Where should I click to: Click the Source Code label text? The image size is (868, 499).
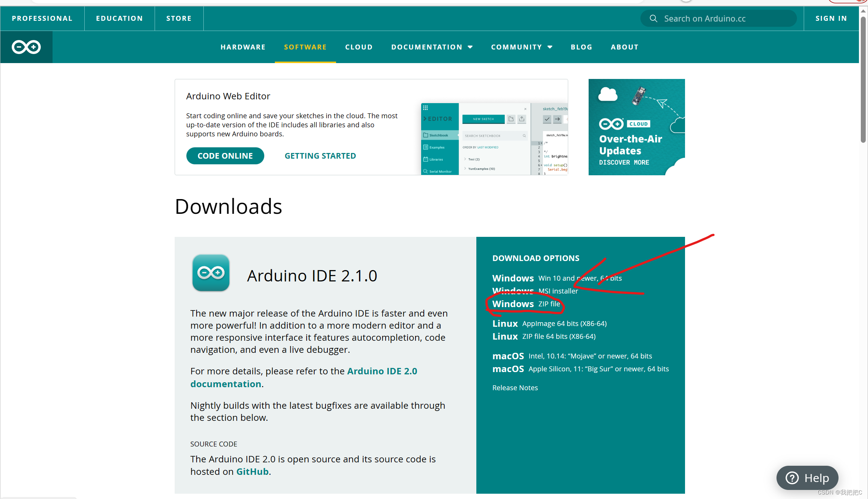[214, 444]
